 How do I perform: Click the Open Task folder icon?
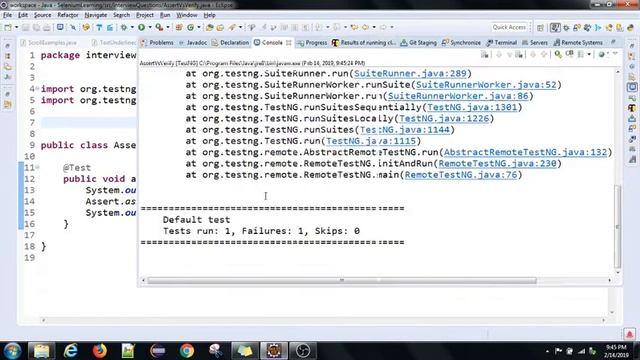click(x=220, y=27)
